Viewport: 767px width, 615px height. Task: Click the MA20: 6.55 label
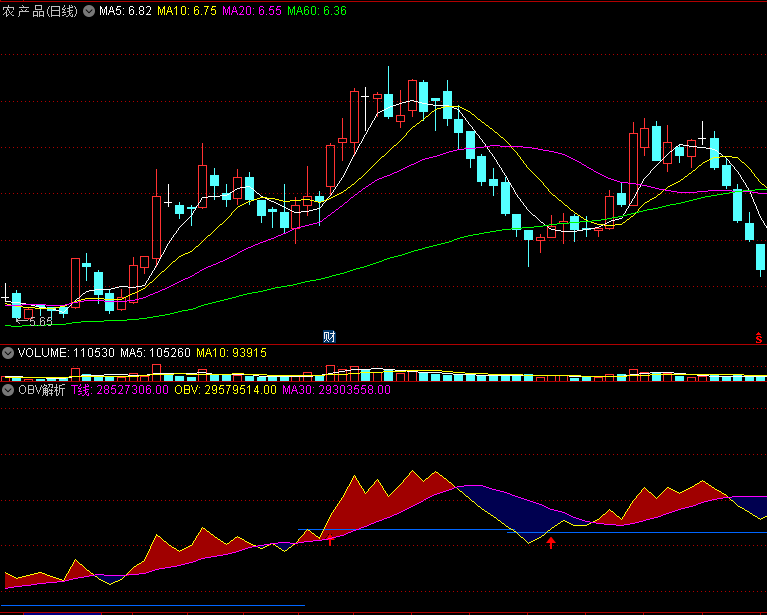tap(252, 11)
